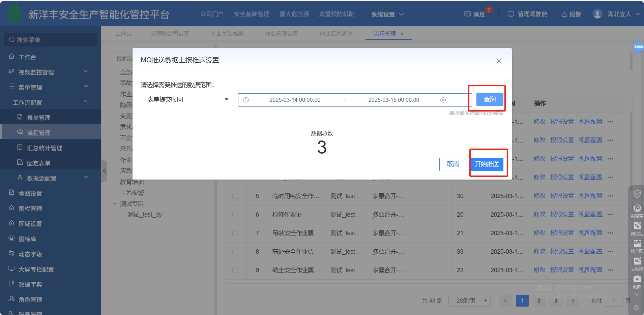
Task: Open more options for 动土安全作业票 row
Action: [x=610, y=270]
